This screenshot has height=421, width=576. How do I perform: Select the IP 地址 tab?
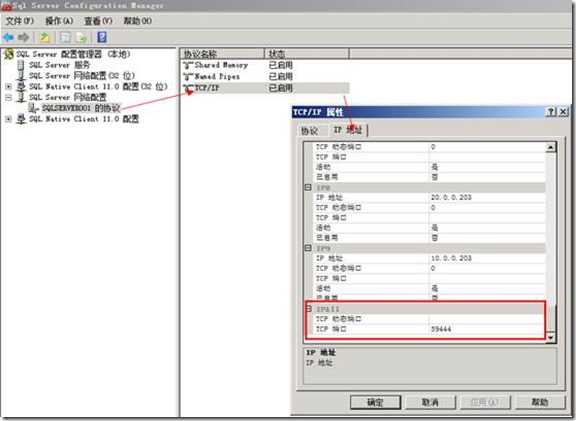[x=347, y=130]
